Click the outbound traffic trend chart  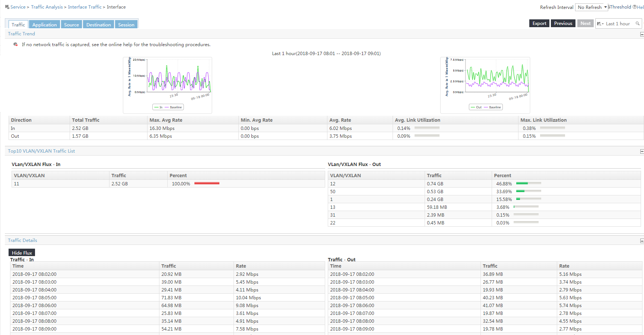485,85
